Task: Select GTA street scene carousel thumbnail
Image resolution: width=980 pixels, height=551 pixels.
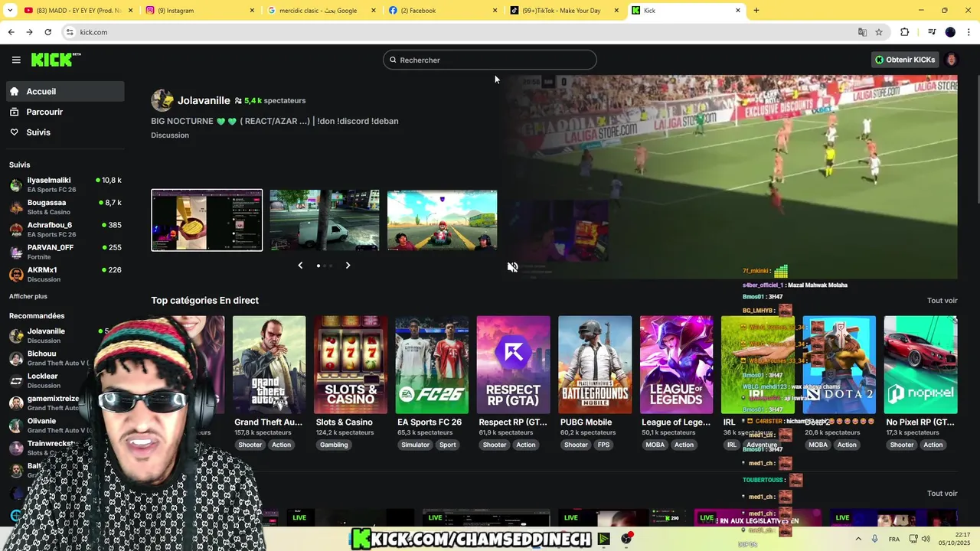Action: pyautogui.click(x=325, y=220)
